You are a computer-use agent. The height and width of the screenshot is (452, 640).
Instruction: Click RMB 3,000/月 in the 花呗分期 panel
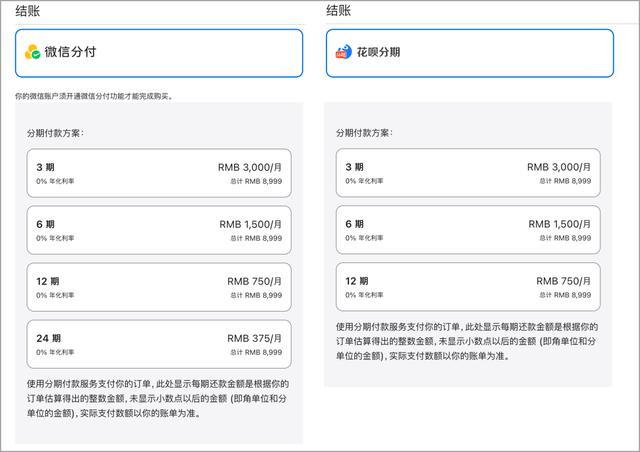pyautogui.click(x=559, y=167)
